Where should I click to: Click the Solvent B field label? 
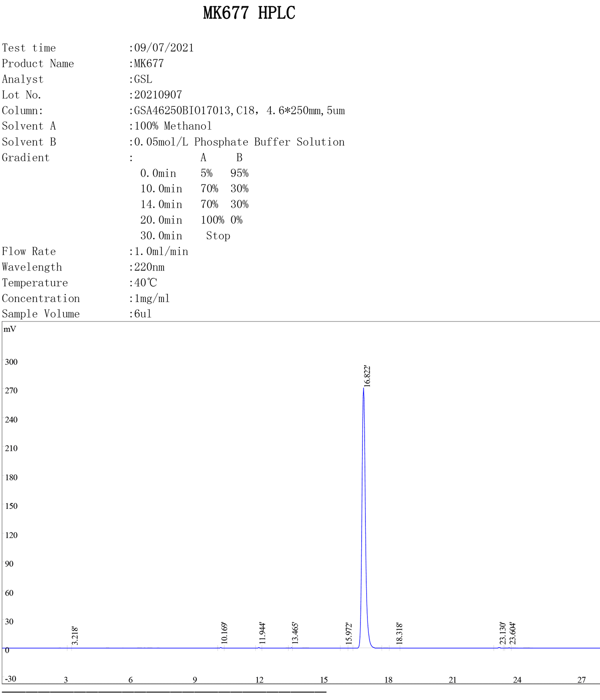(x=29, y=142)
